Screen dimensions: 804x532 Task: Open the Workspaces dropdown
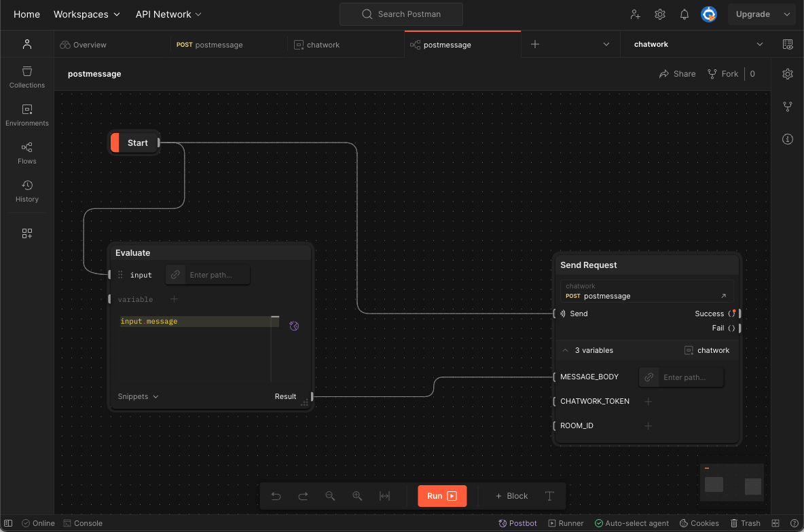pos(87,14)
